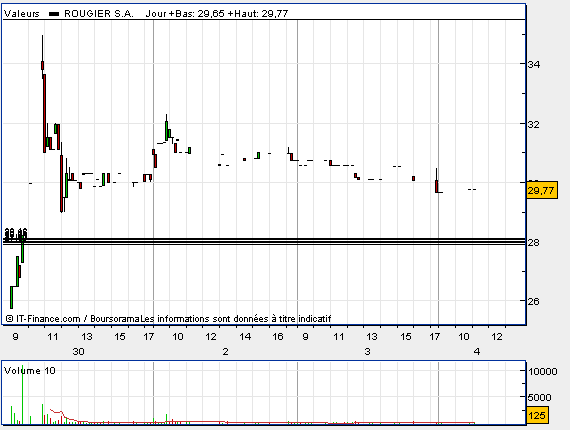Click the green candle near 26 at bottom left
570x430 pixels.
coord(12,297)
